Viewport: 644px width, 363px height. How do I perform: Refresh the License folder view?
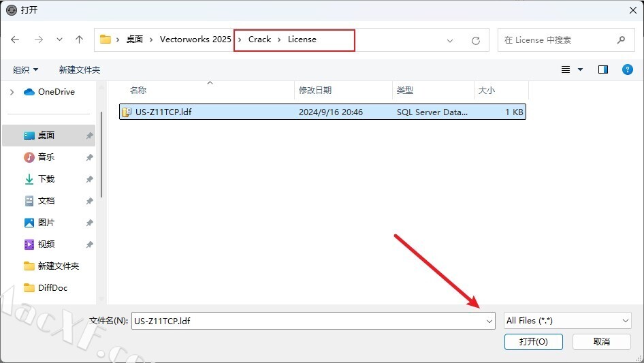click(476, 40)
